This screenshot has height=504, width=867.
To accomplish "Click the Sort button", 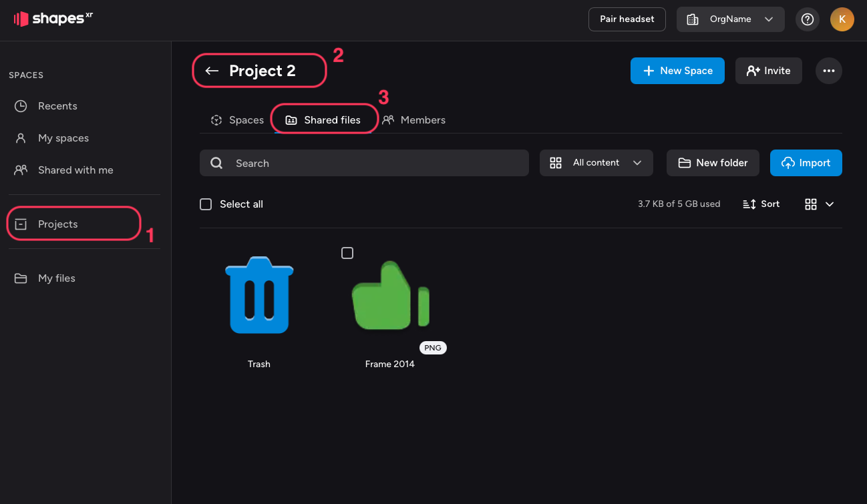I will (x=761, y=204).
